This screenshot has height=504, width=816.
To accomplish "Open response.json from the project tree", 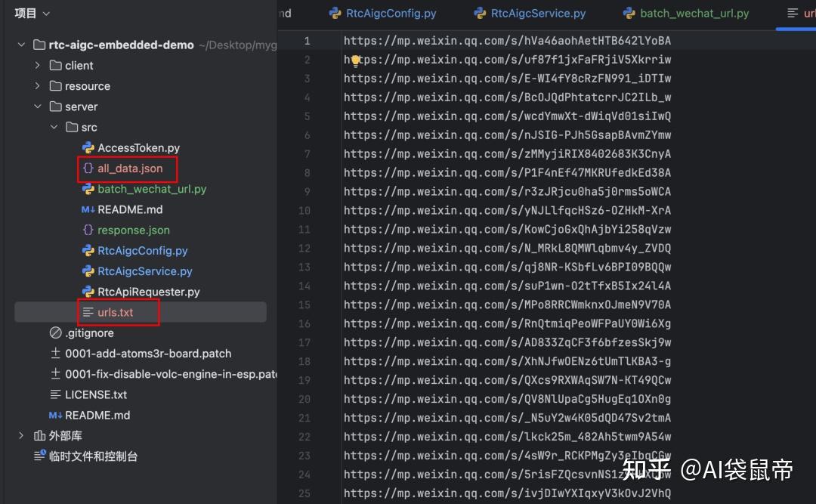I will [x=134, y=230].
